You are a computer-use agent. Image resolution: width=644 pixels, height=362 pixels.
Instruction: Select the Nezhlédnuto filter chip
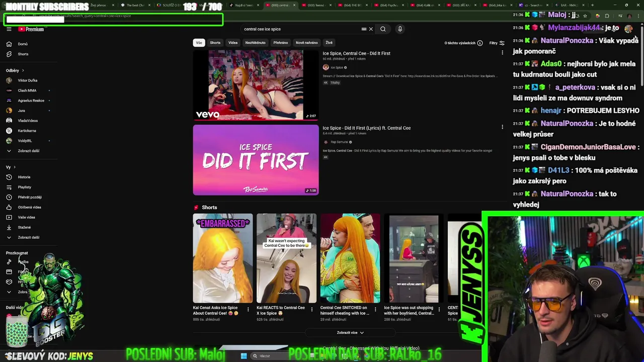click(x=255, y=43)
